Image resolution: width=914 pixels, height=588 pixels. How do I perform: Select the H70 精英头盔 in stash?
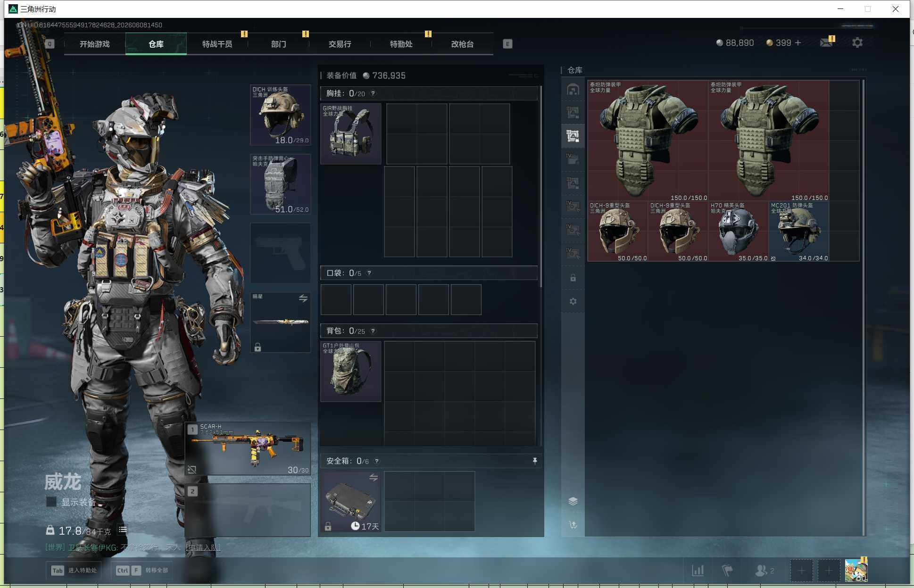click(x=739, y=231)
